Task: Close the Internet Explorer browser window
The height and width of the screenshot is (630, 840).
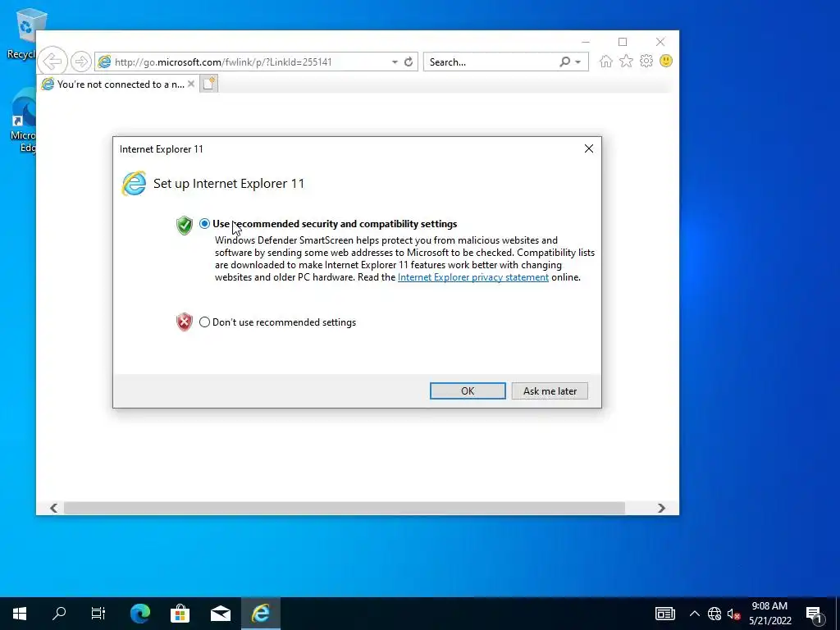Action: [x=660, y=42]
